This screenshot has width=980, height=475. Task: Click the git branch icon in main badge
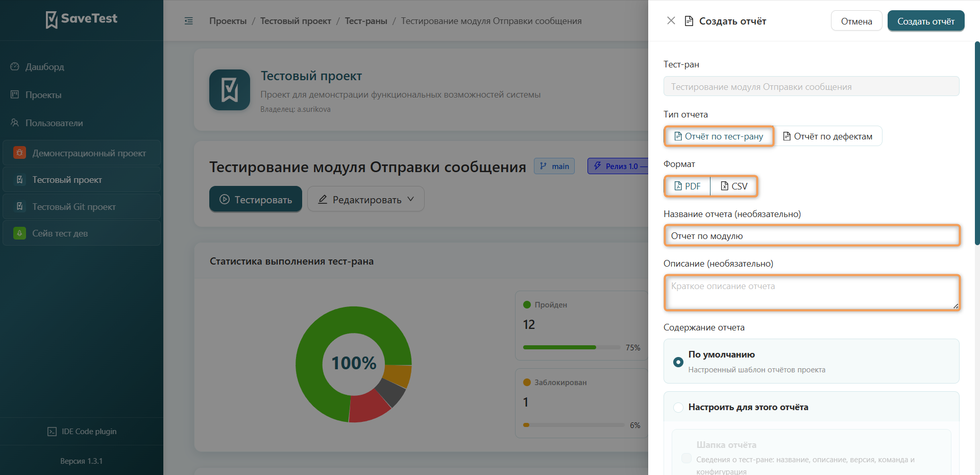tap(543, 166)
